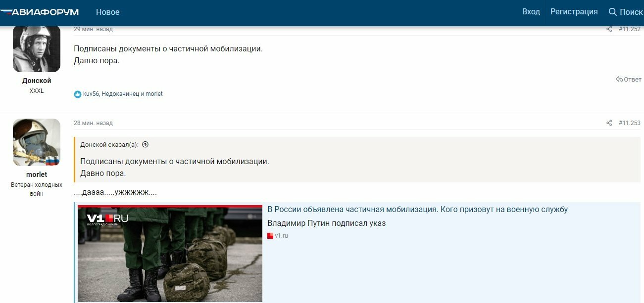This screenshot has width=644, height=303.
Task: Open the Авиафорум logo home link
Action: pyautogui.click(x=40, y=12)
